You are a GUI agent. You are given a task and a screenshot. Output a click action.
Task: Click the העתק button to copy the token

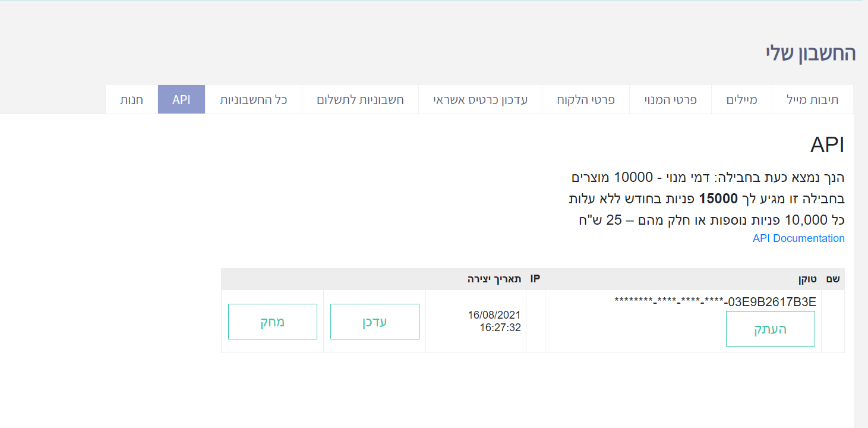click(x=770, y=329)
